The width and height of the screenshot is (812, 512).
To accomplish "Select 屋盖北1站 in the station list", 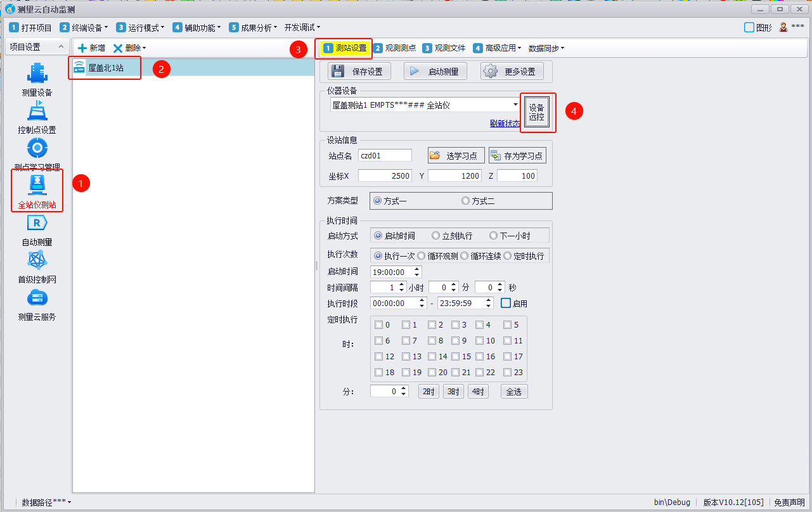I will click(x=105, y=68).
